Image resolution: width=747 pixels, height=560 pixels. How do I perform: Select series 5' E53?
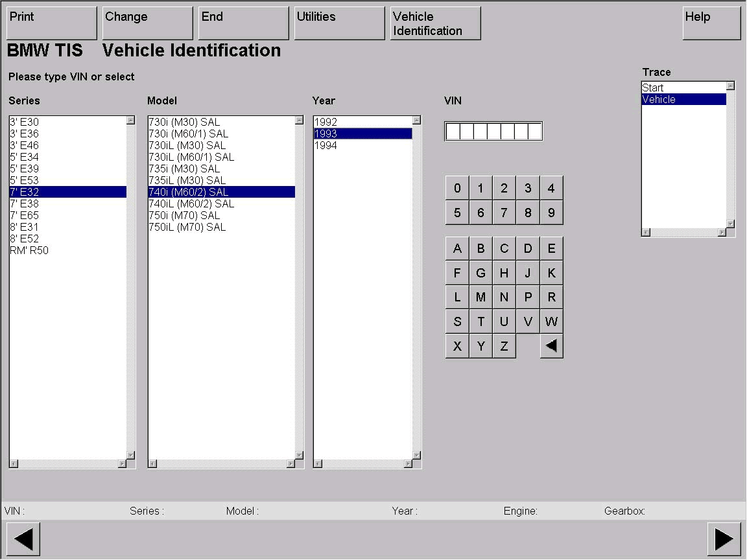(x=67, y=180)
